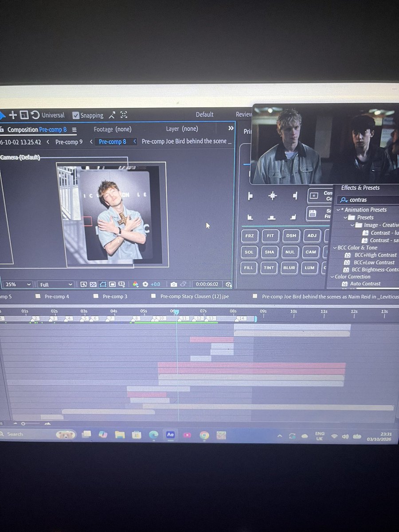Open the Pre-comp 3 timeline tab
The width and height of the screenshot is (399, 532).
[x=115, y=296]
